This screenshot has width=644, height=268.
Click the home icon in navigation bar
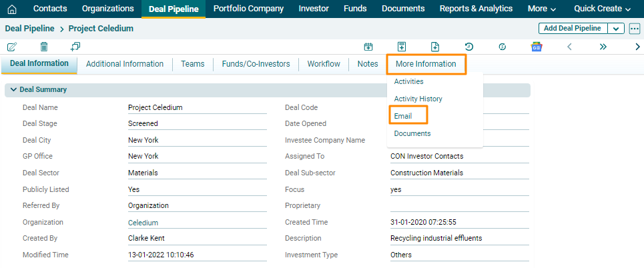click(x=11, y=9)
